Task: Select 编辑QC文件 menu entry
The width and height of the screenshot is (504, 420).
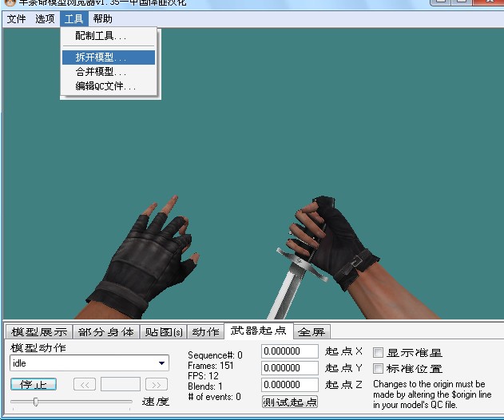Action: pyautogui.click(x=105, y=86)
